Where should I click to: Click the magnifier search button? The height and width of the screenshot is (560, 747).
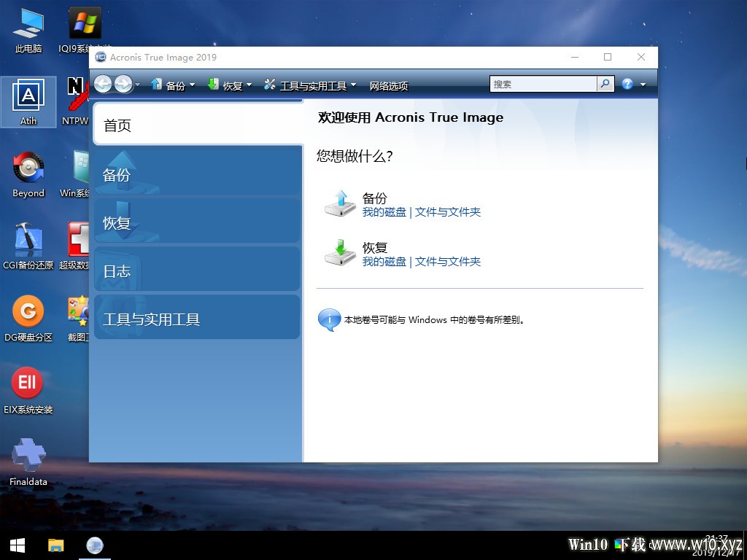(x=605, y=85)
